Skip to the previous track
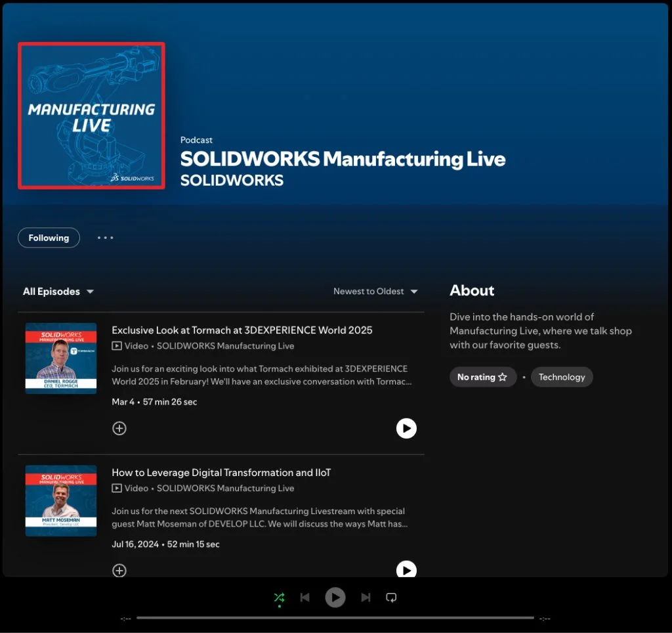Viewport: 672px width, 633px height. coord(304,598)
